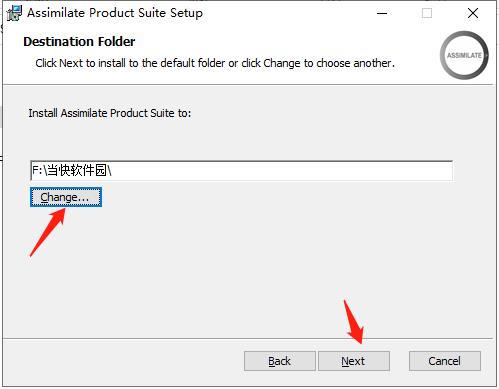Proceed with the Next button
Screen dimensions: 499x389
click(354, 361)
